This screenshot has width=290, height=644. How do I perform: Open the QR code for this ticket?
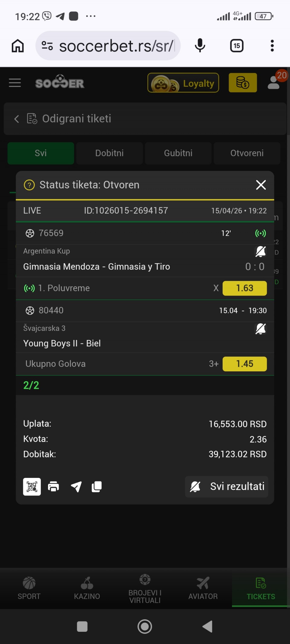pos(32,486)
